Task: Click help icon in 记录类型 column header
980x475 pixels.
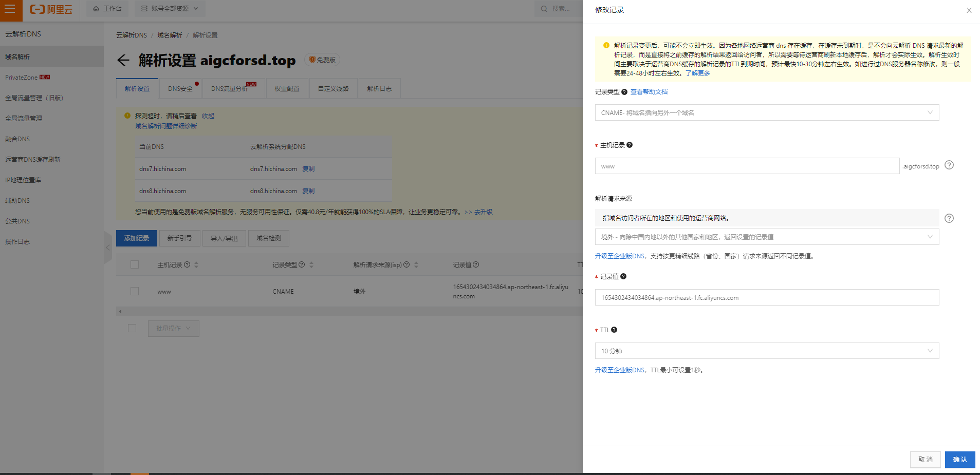Action: pyautogui.click(x=302, y=264)
